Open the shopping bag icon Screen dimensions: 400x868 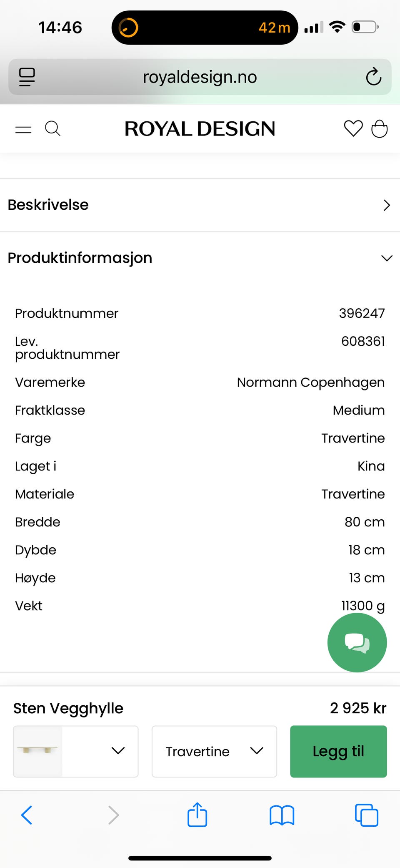(x=380, y=128)
